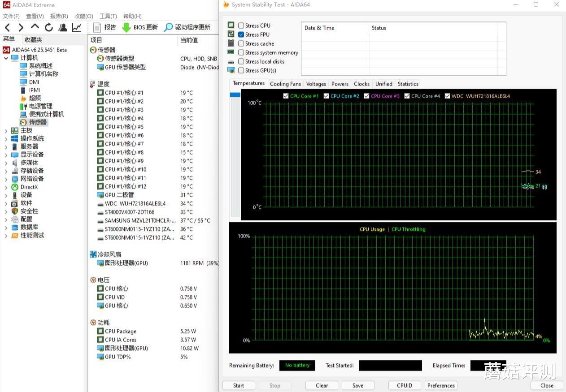
Task: Click the 性能测试 benchmark icon
Action: (15, 235)
